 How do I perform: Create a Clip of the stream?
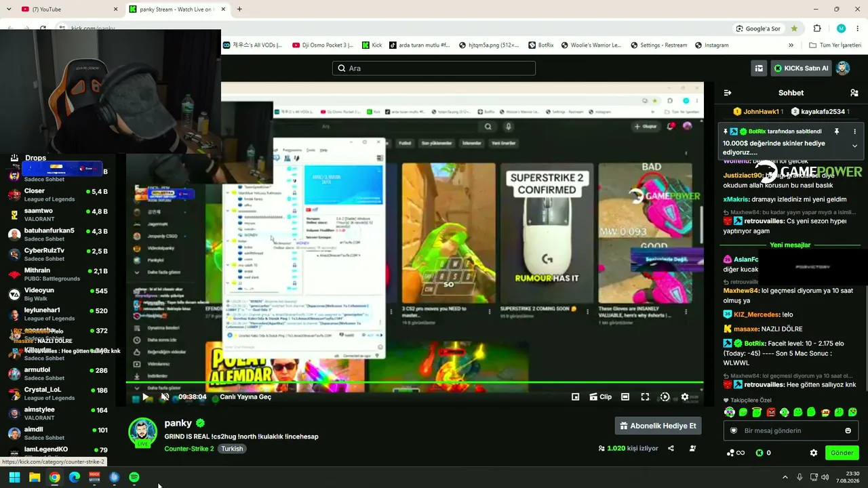(x=601, y=397)
